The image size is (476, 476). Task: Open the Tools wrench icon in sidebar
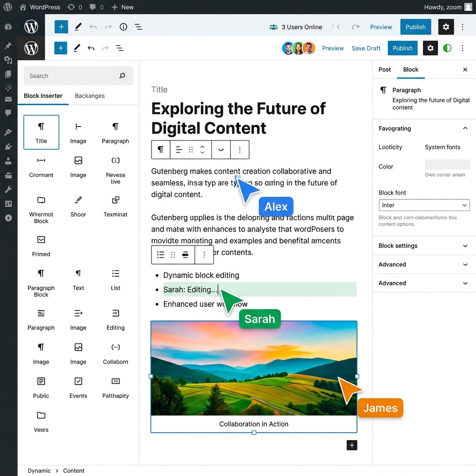pyautogui.click(x=8, y=190)
